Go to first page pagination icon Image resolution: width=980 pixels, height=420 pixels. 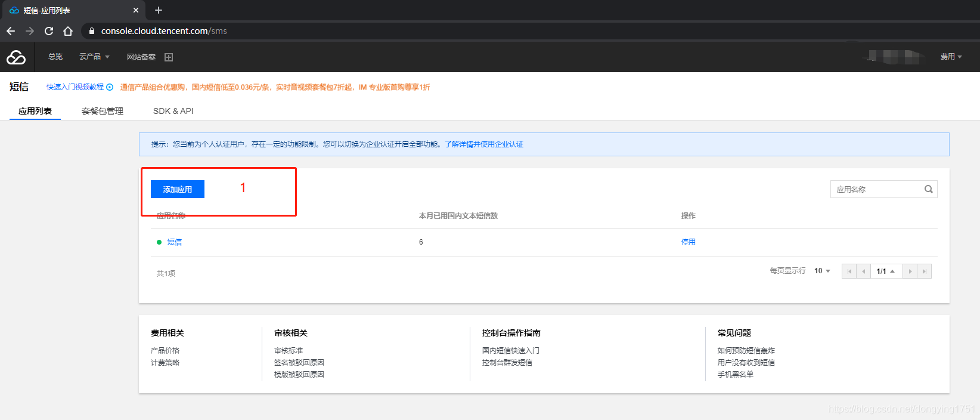pyautogui.click(x=849, y=271)
